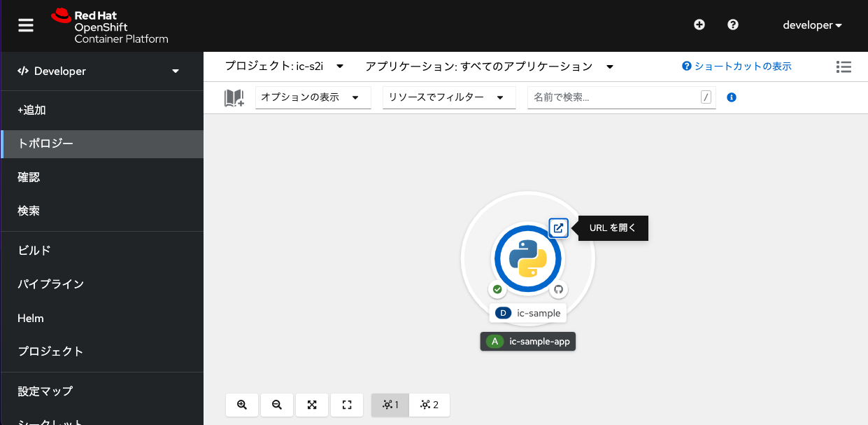Select layout 2 toggle

pyautogui.click(x=429, y=405)
